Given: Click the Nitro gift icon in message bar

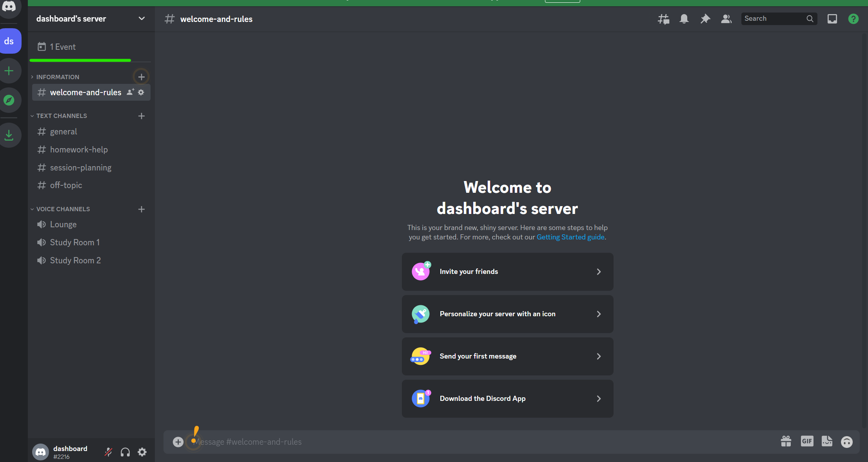Looking at the screenshot, I should point(786,442).
